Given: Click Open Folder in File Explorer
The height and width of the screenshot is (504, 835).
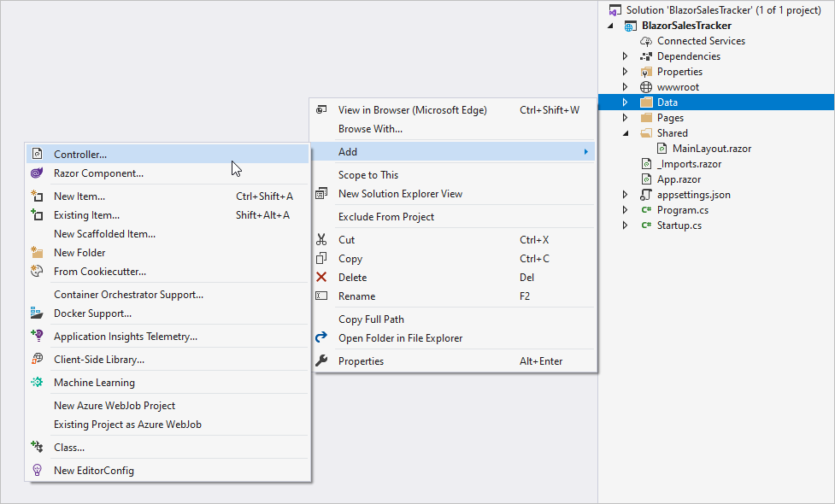Looking at the screenshot, I should pos(400,338).
